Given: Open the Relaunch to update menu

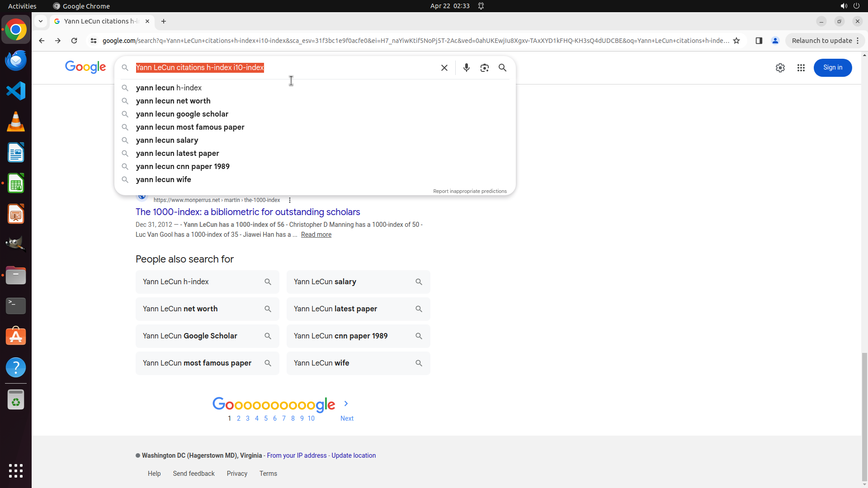Looking at the screenshot, I should [x=825, y=41].
